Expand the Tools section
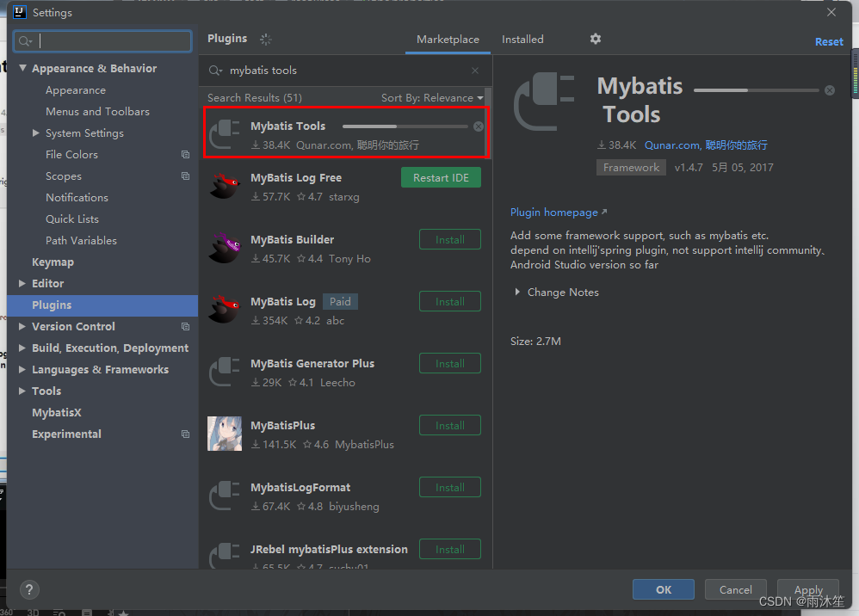This screenshot has width=859, height=616. tap(22, 391)
